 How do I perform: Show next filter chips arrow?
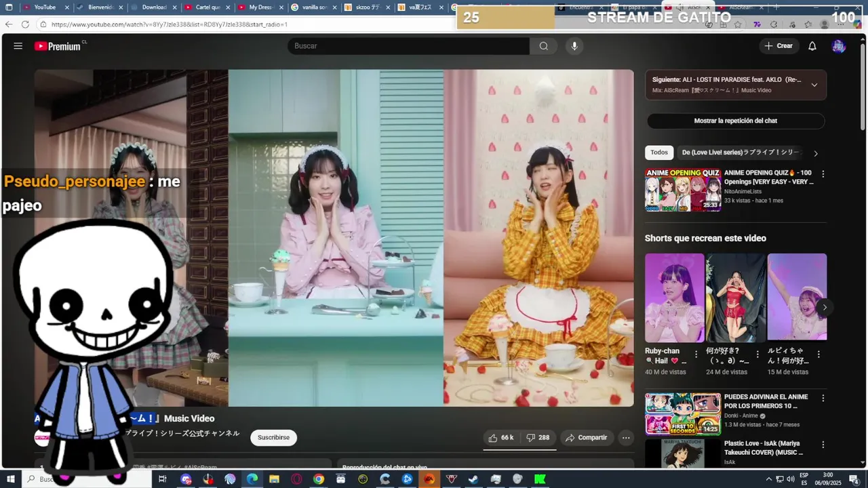tap(816, 153)
